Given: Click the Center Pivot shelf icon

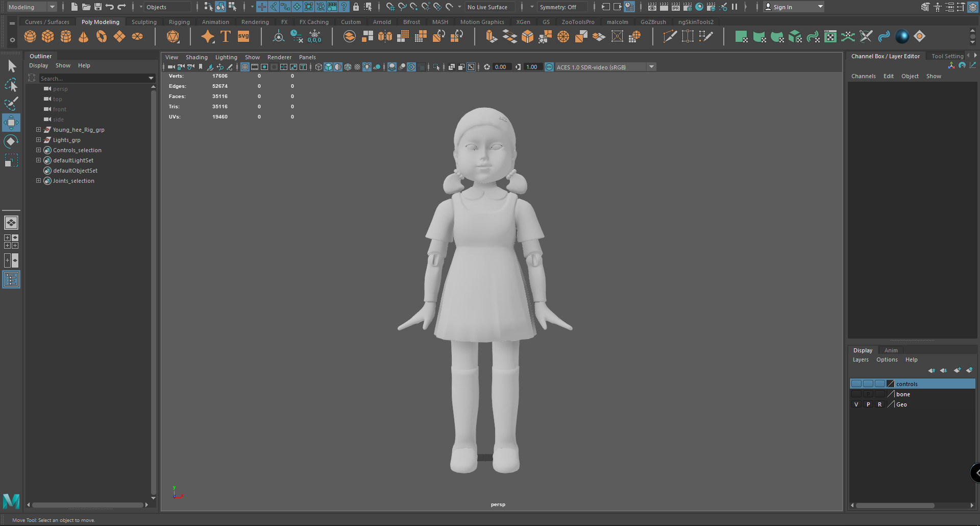Looking at the screenshot, I should pos(279,36).
